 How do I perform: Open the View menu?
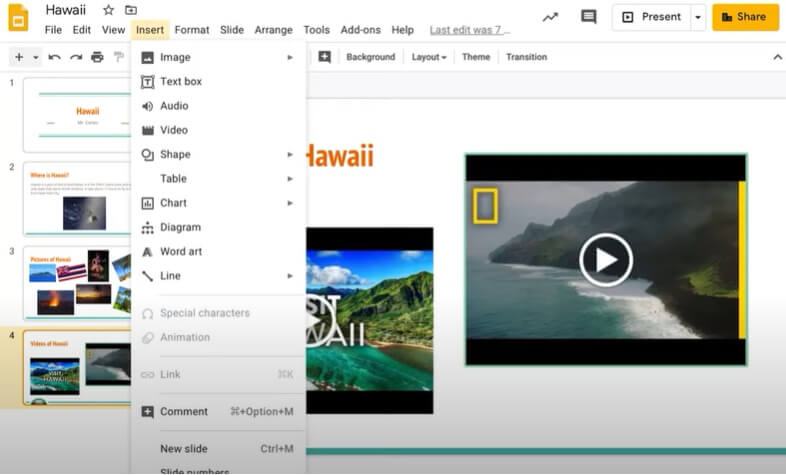pos(113,30)
